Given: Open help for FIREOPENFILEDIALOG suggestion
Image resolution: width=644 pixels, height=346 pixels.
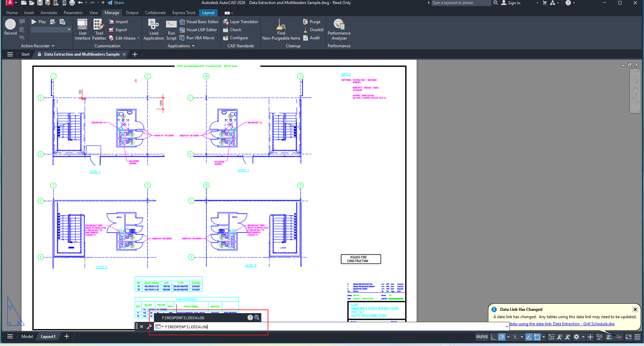Looking at the screenshot, I should tap(250, 318).
